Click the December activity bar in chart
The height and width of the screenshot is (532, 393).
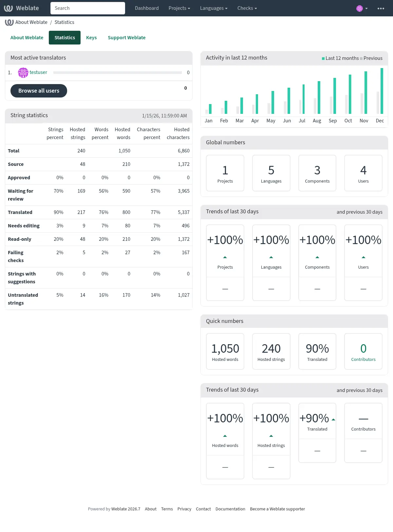[x=382, y=91]
